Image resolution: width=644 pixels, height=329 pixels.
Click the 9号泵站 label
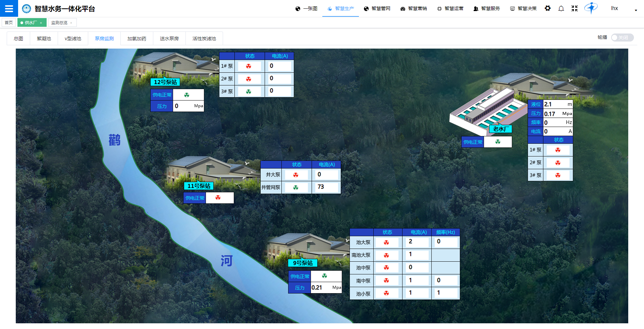click(x=303, y=263)
